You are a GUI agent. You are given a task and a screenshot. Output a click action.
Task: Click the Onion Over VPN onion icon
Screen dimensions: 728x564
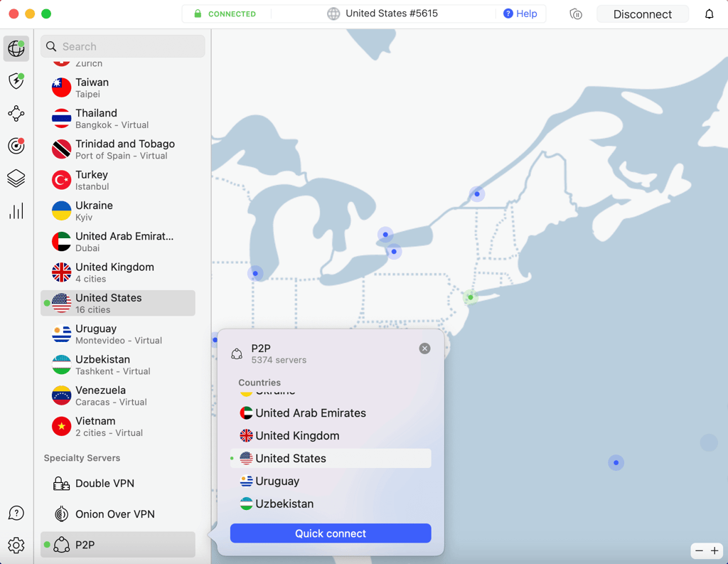(x=61, y=514)
